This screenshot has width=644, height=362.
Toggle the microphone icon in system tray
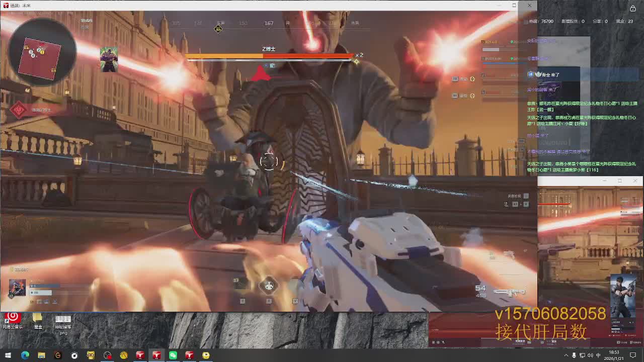coord(574,355)
